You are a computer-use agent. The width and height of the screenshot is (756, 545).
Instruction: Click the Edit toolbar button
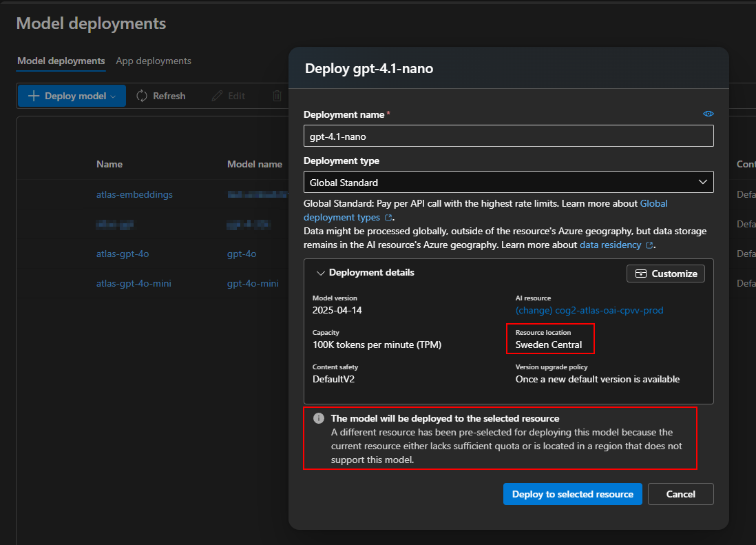[x=229, y=96]
